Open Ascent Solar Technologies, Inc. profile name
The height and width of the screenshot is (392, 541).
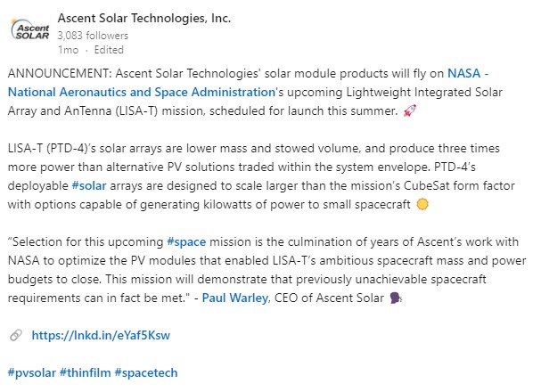pos(144,18)
